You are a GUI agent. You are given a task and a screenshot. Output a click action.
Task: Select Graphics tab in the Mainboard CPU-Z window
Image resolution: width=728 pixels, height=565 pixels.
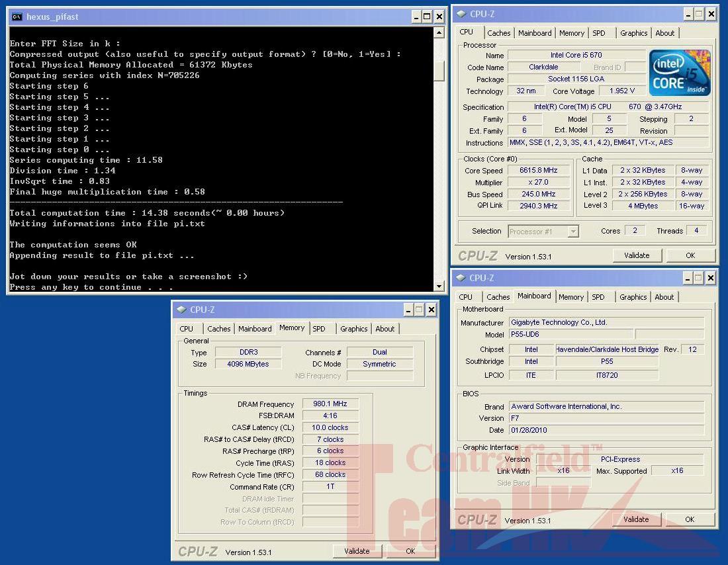[x=633, y=296]
